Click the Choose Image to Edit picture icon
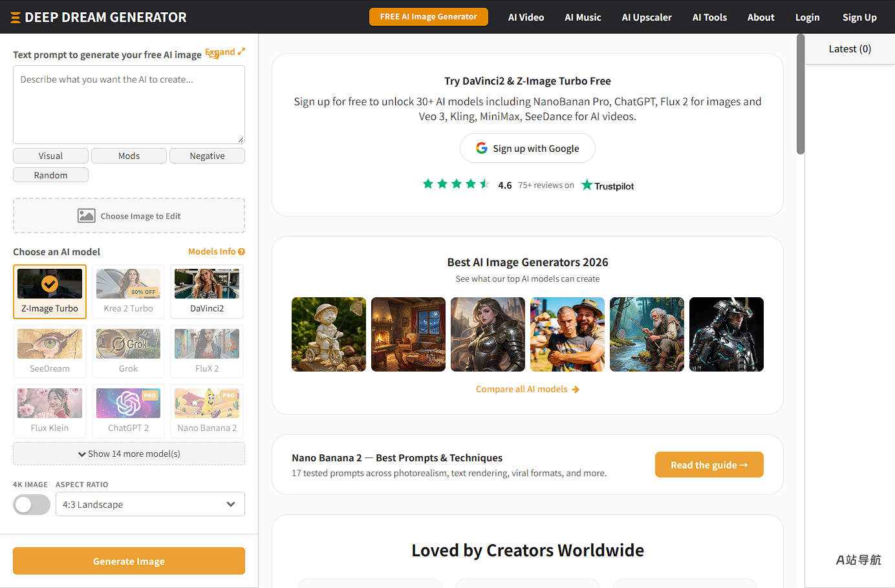The height and width of the screenshot is (588, 895). tap(87, 216)
